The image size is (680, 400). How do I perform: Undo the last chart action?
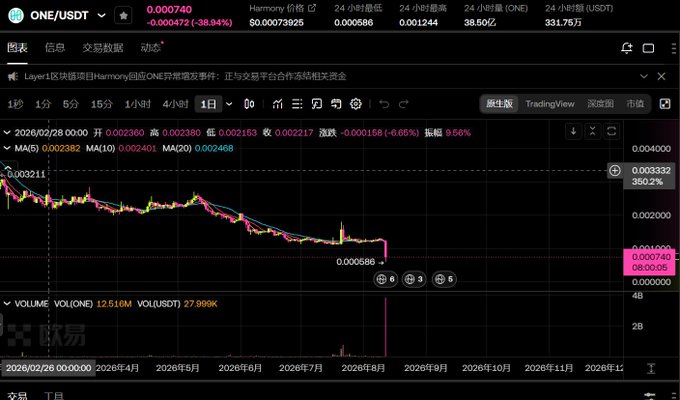[x=384, y=104]
